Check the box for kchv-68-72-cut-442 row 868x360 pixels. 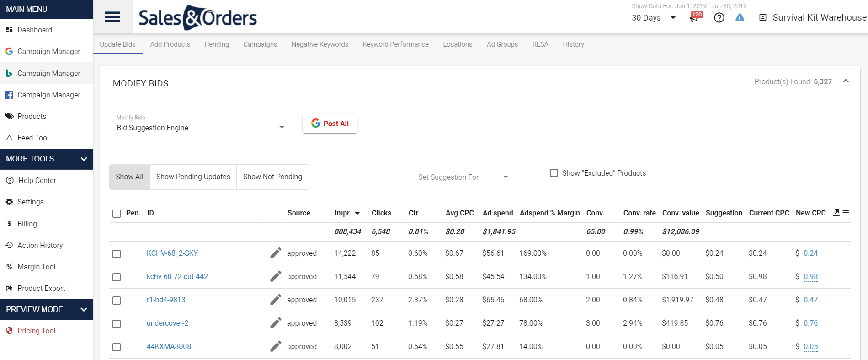click(x=117, y=277)
